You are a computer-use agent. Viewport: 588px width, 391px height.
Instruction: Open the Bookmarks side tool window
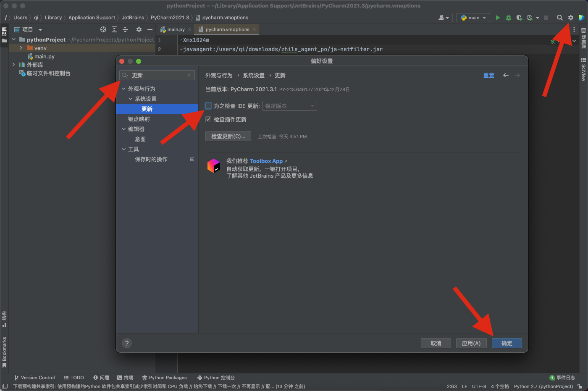click(4, 352)
